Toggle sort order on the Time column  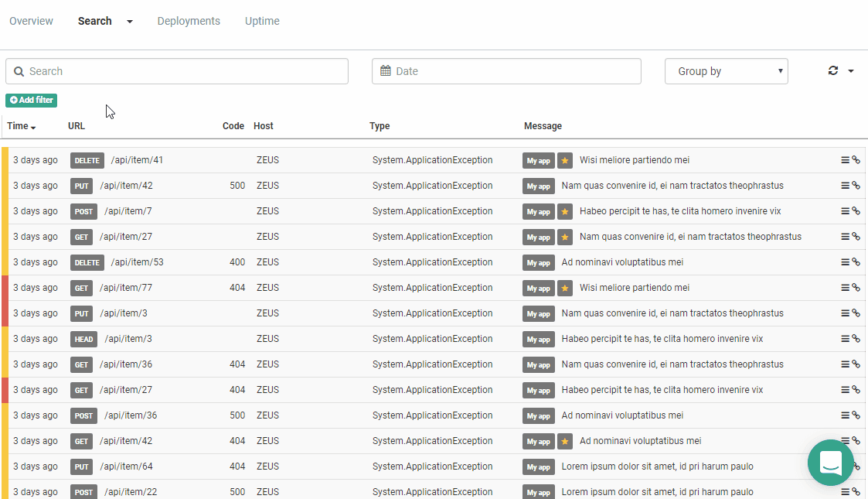pos(22,125)
